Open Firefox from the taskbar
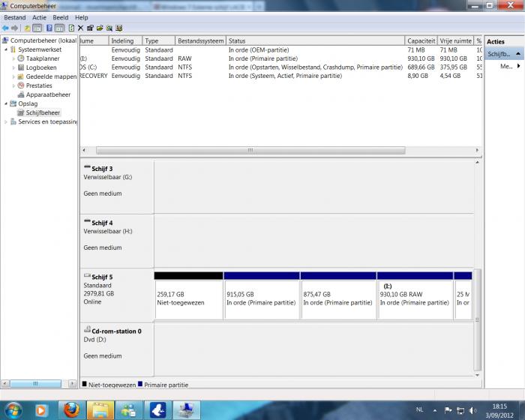 [72, 410]
